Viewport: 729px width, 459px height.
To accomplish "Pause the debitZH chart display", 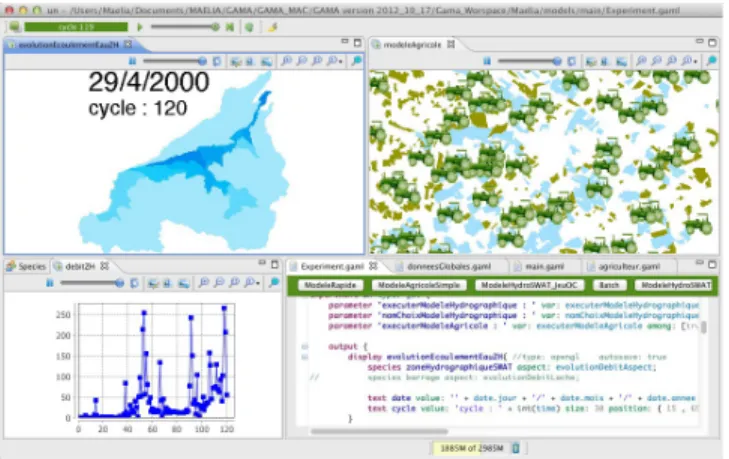I will point(50,283).
